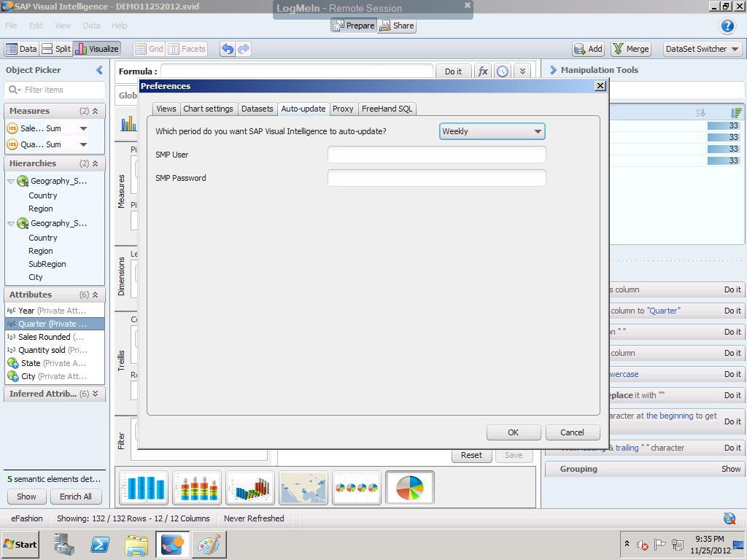Select the SubRegion hierarchy level
Viewport: 747px width, 560px height.
pos(47,264)
